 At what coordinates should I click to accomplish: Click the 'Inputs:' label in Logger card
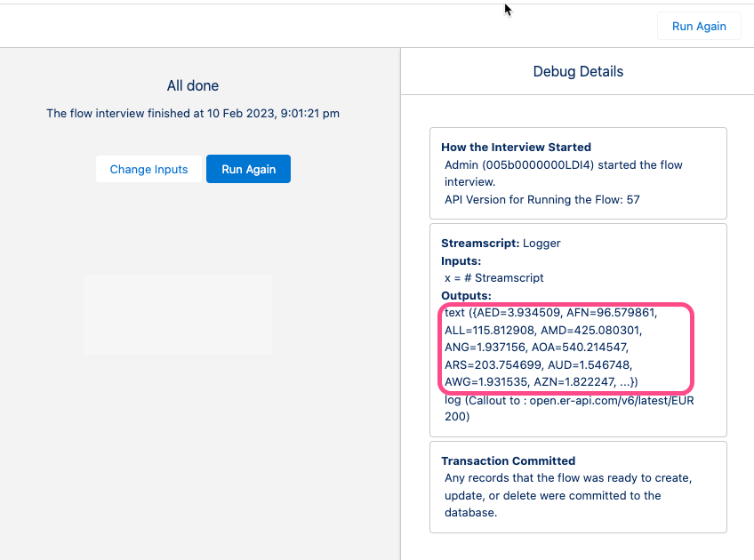pos(461,260)
